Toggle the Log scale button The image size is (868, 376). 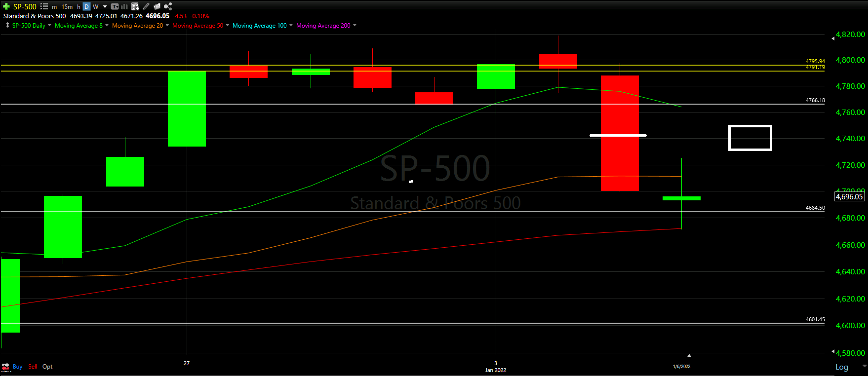click(842, 367)
